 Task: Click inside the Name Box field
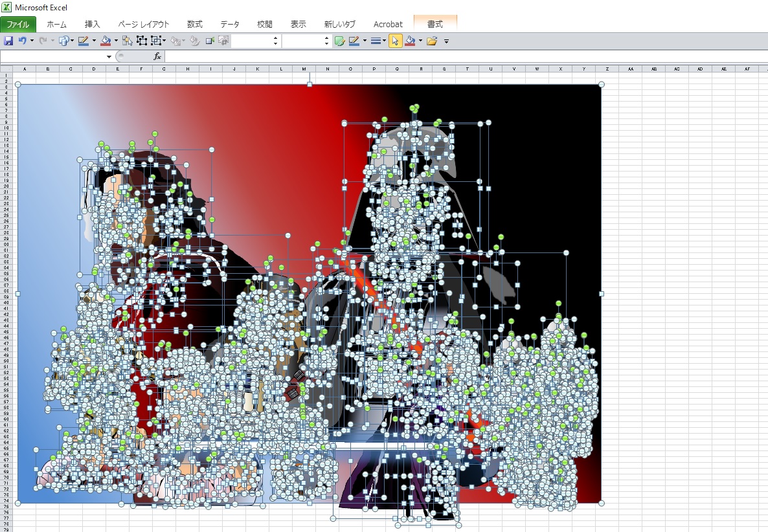tap(53, 57)
